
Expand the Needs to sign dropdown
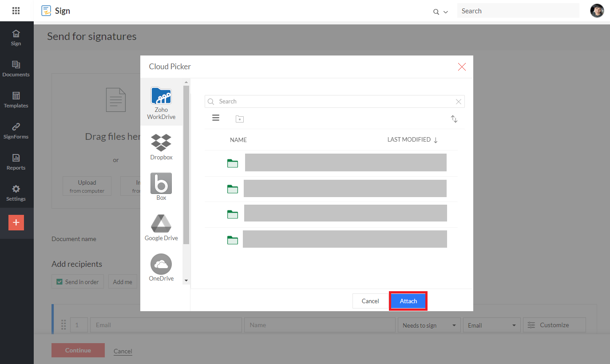(429, 325)
